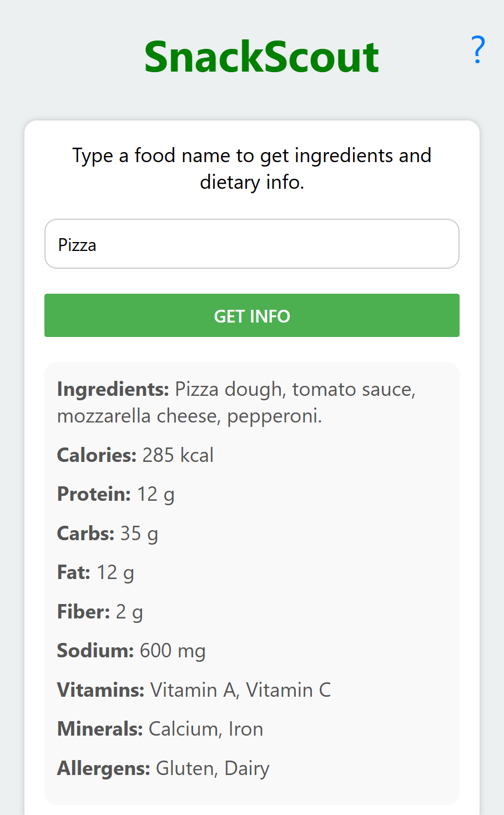Select the Ingredients label
This screenshot has width=504, height=815.
click(x=113, y=389)
